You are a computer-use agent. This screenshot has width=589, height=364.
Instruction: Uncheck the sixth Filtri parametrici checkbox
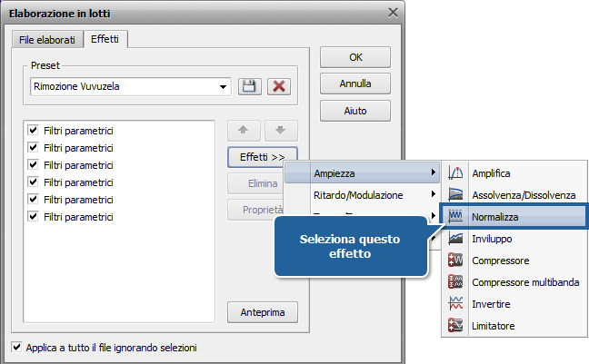33,217
